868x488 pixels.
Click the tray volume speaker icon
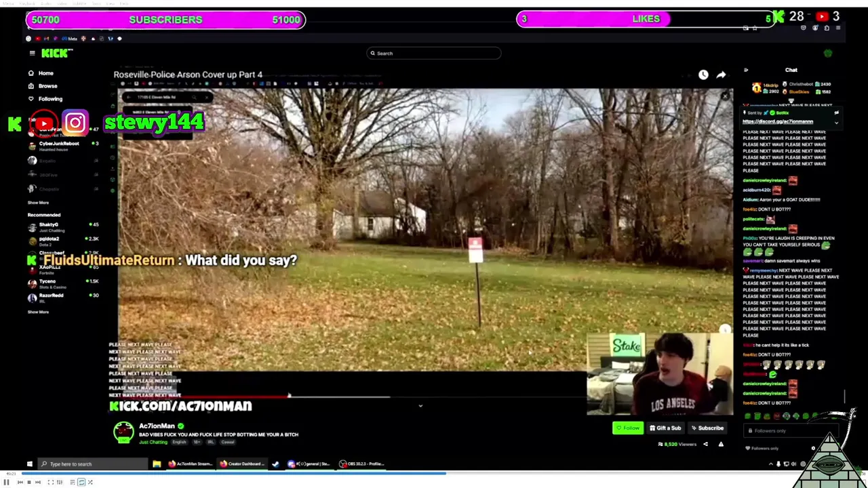[794, 464]
